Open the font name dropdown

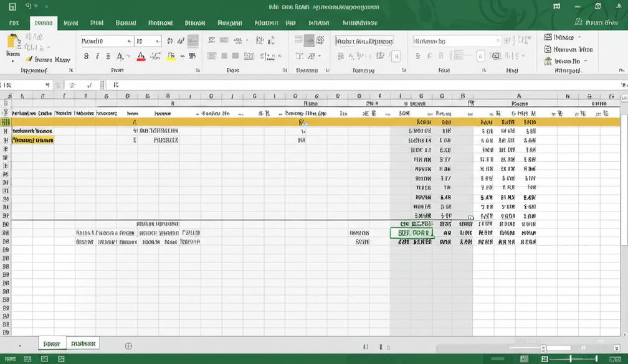tap(128, 40)
